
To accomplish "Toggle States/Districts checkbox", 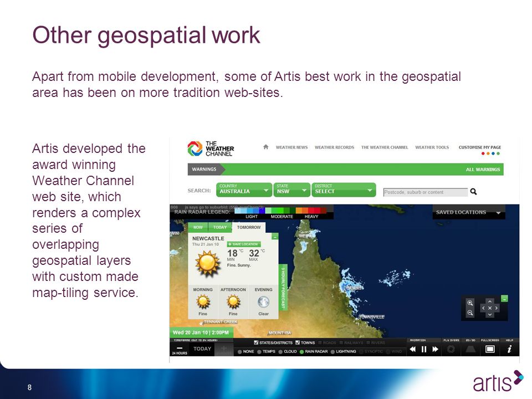I will pyautogui.click(x=256, y=342).
